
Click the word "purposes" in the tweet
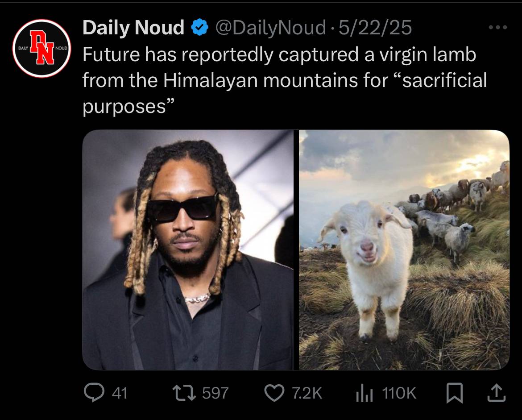[124, 107]
